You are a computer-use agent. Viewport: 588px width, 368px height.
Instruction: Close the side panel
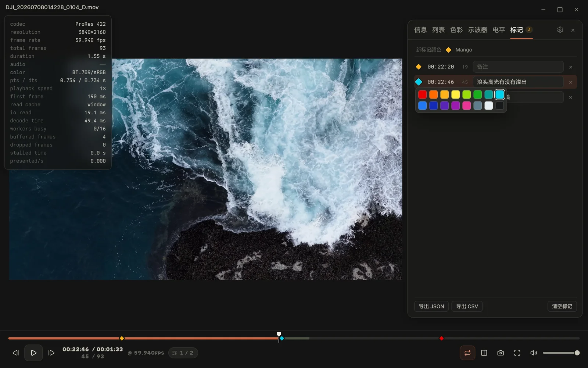click(x=573, y=30)
